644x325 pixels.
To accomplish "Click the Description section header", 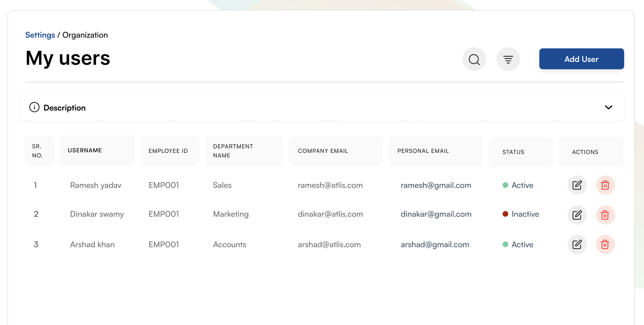I will (x=64, y=108).
